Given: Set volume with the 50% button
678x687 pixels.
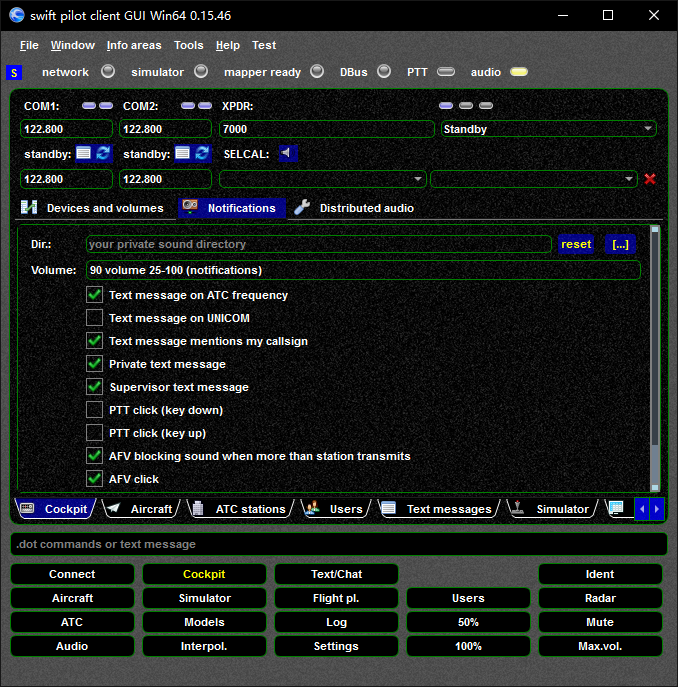Looking at the screenshot, I should 468,622.
